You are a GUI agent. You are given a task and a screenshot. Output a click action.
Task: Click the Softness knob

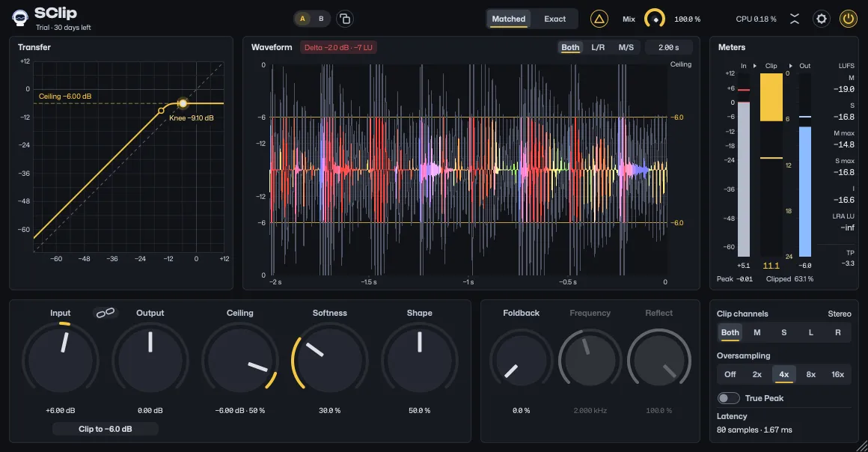pyautogui.click(x=330, y=360)
